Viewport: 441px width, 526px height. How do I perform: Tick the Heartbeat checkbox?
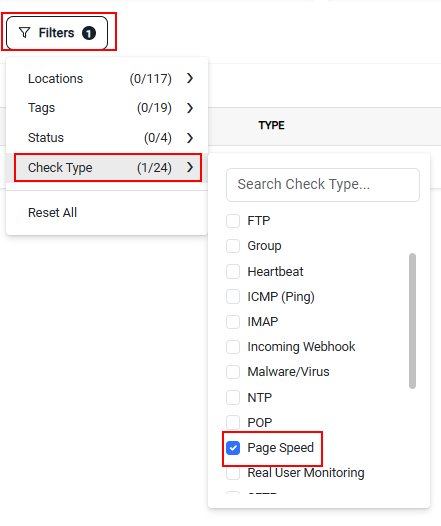233,271
